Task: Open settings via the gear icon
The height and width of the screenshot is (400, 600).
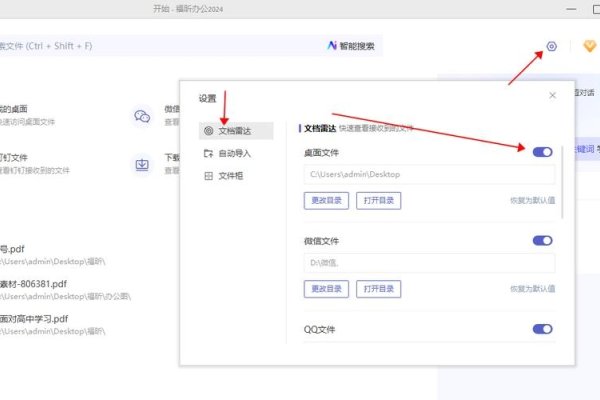Action: 551,46
